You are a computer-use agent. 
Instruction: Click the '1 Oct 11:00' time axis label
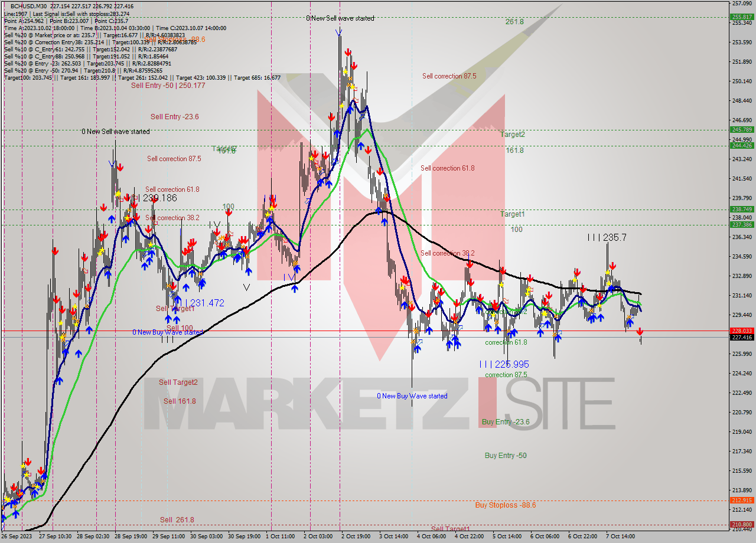pos(280,537)
